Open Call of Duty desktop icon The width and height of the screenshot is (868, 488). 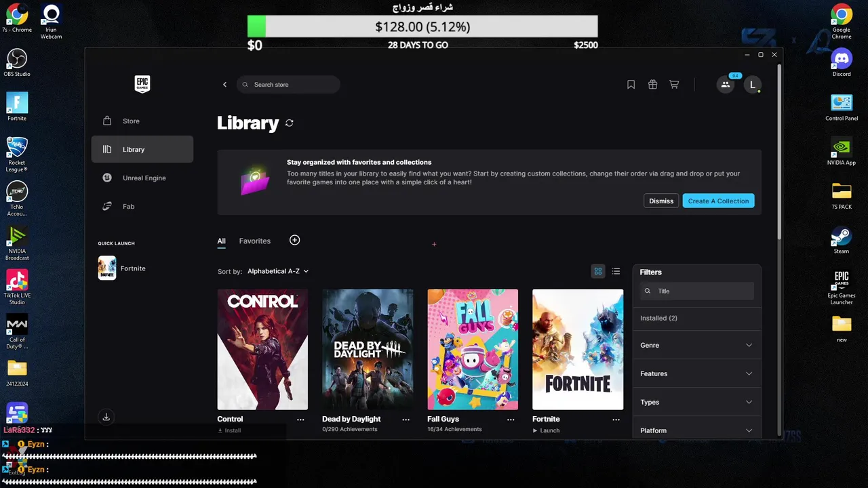(x=17, y=331)
